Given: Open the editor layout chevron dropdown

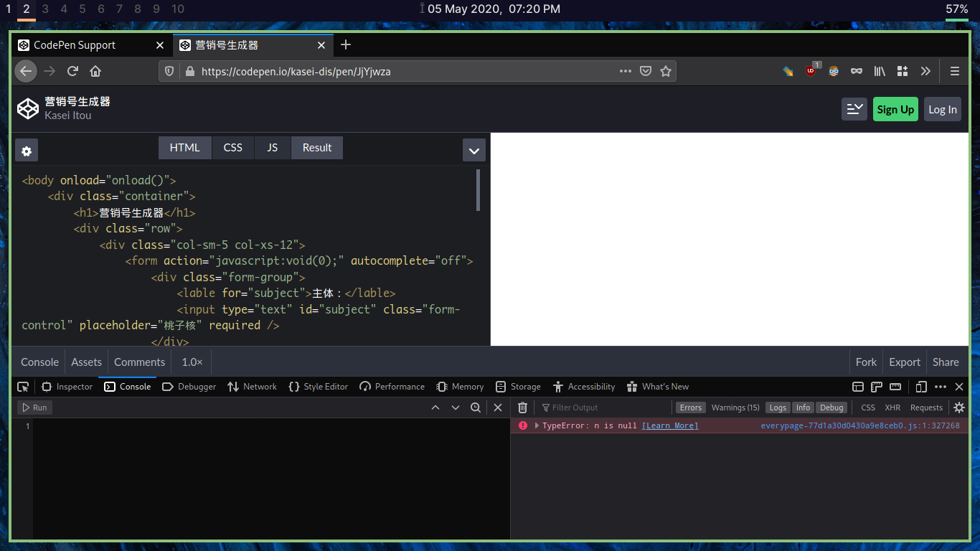Looking at the screenshot, I should [473, 151].
